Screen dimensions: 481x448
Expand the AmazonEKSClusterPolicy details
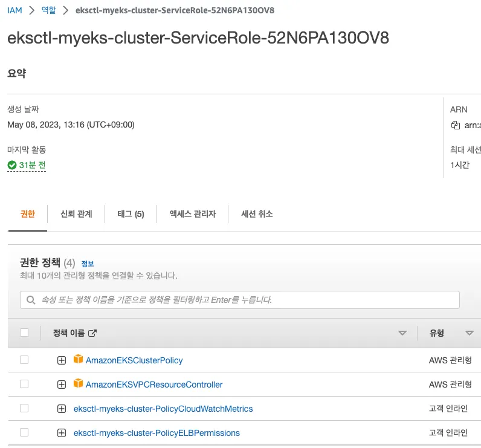(62, 360)
